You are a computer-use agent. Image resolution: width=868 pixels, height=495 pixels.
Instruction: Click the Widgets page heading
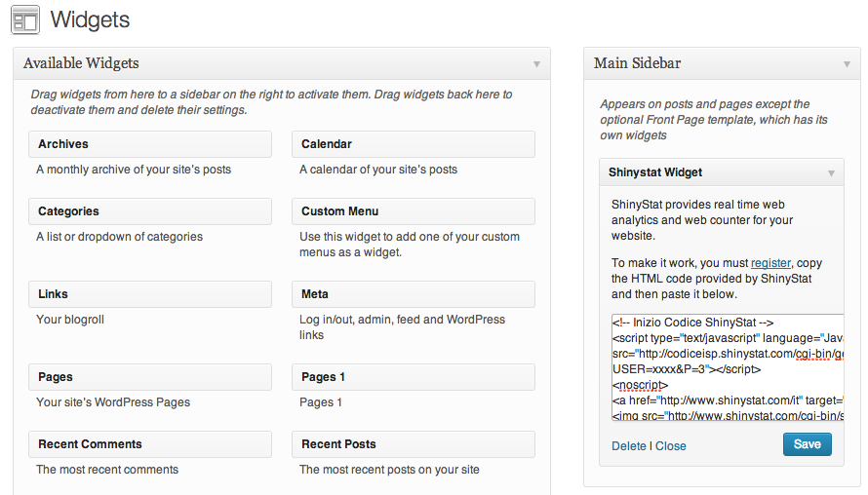click(90, 19)
